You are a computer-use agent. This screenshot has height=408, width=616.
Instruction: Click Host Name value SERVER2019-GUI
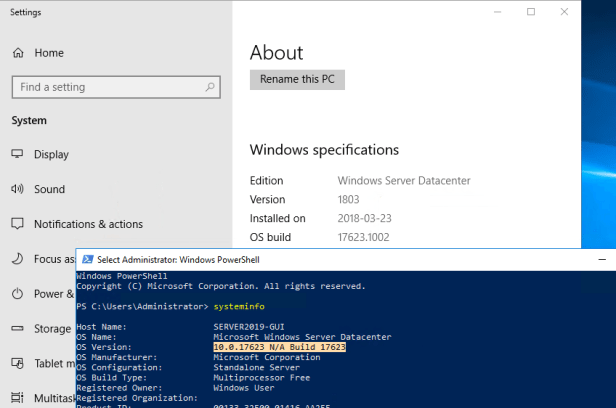click(x=249, y=327)
